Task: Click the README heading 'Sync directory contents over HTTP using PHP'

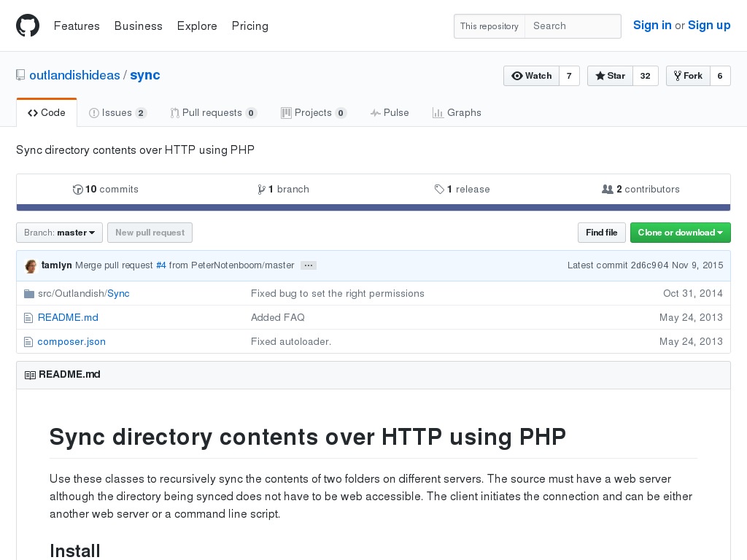Action: tap(308, 437)
